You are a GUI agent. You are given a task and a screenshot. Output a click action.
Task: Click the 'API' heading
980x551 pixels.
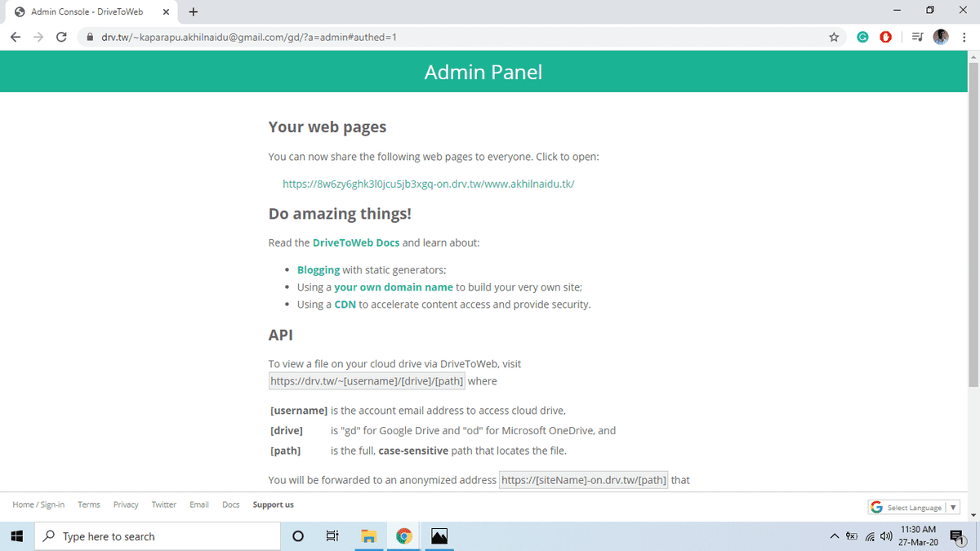pos(281,335)
